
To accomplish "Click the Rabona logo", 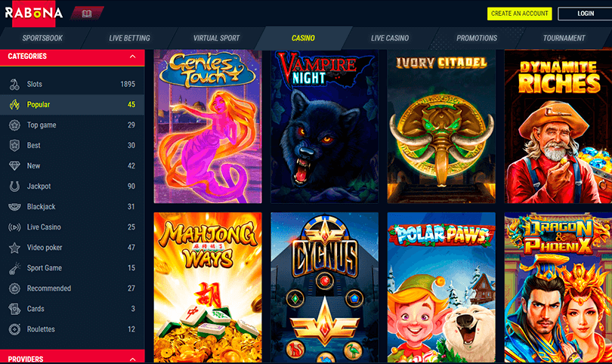I will (34, 14).
